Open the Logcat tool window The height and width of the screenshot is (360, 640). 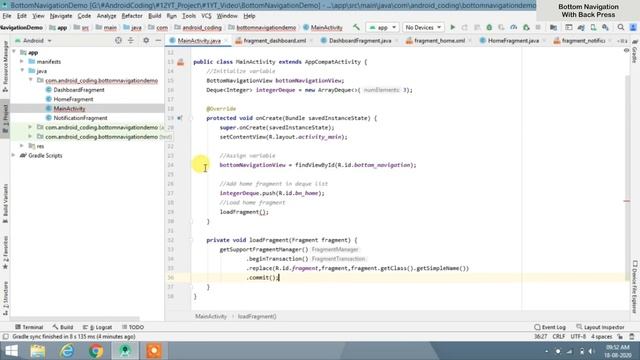[97, 327]
